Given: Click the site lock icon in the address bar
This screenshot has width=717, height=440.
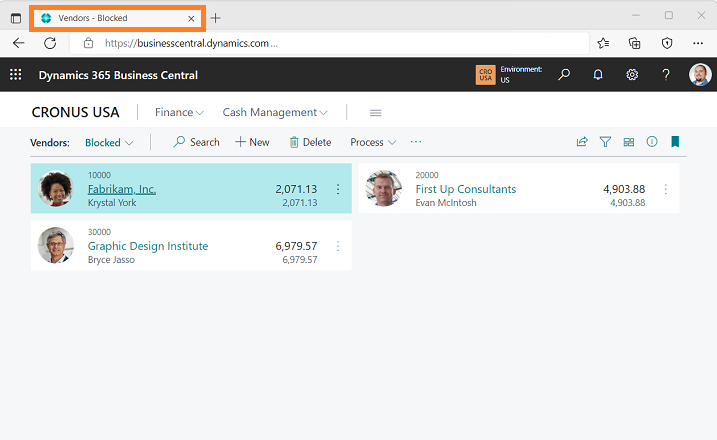Looking at the screenshot, I should point(88,43).
